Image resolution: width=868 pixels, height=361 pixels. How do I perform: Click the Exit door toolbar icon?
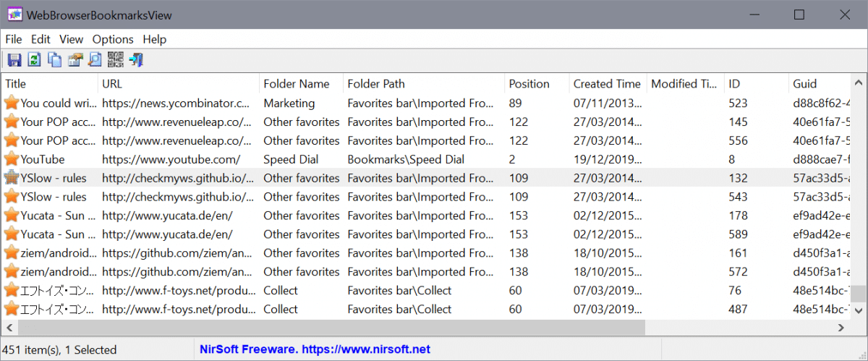[x=135, y=60]
